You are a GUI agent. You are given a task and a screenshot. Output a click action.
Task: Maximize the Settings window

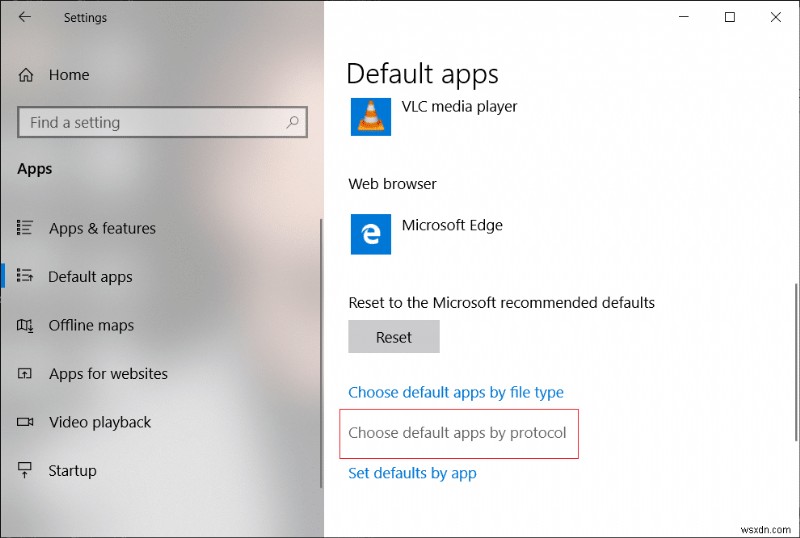click(x=730, y=17)
